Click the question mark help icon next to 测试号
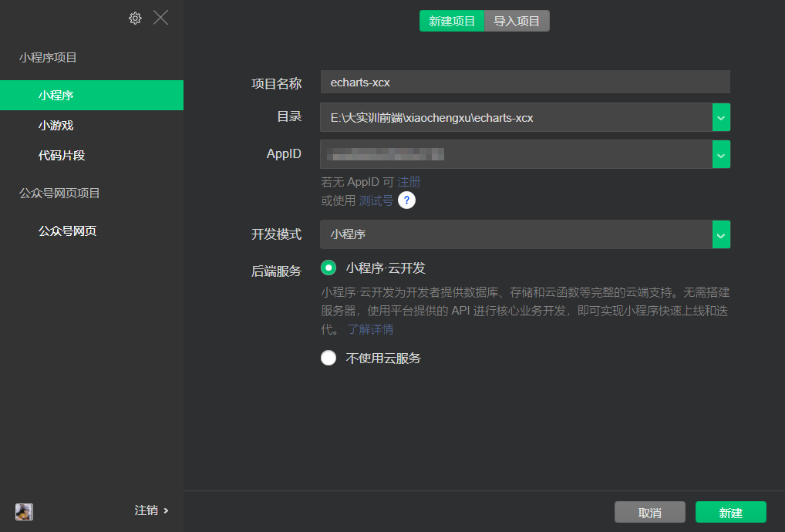Screen dimensions: 785x532 [x=406, y=200]
